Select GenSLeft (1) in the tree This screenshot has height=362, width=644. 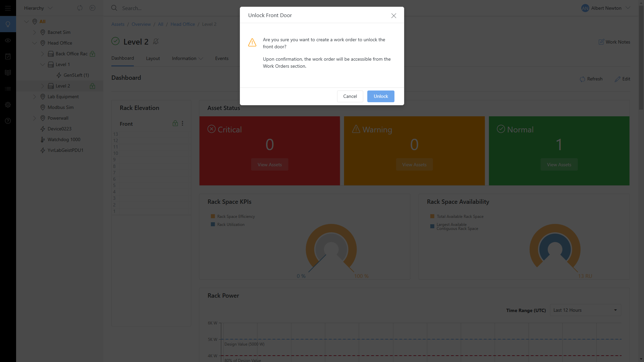(76, 75)
